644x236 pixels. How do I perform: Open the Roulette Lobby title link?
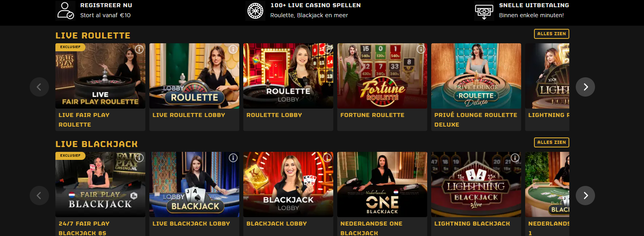(274, 115)
